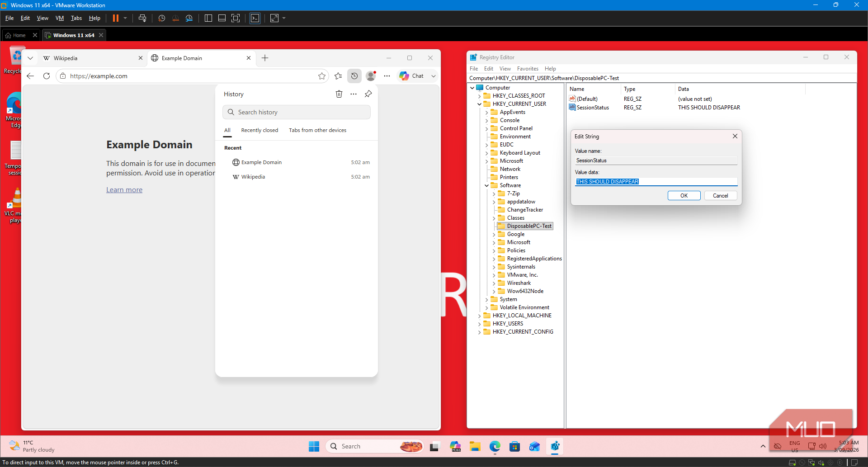This screenshot has height=467, width=868.
Task: Click the trash icon to clear browsing history
Action: 339,94
